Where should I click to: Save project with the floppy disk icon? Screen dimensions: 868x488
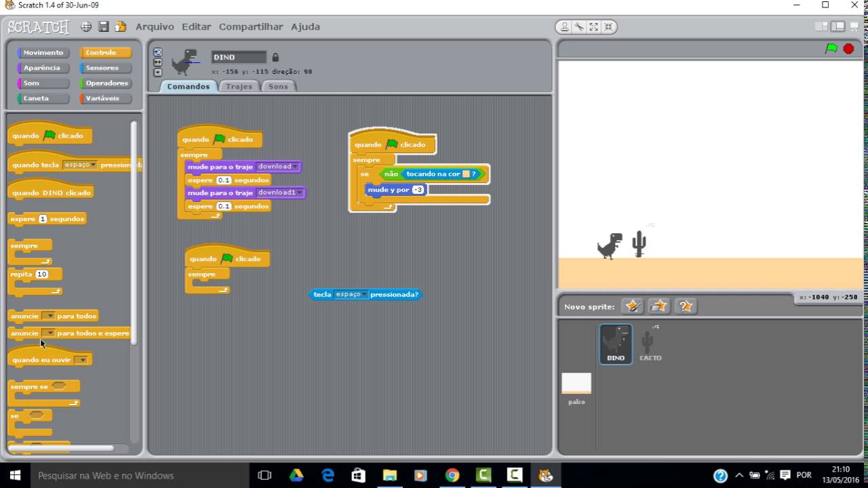pyautogui.click(x=104, y=27)
